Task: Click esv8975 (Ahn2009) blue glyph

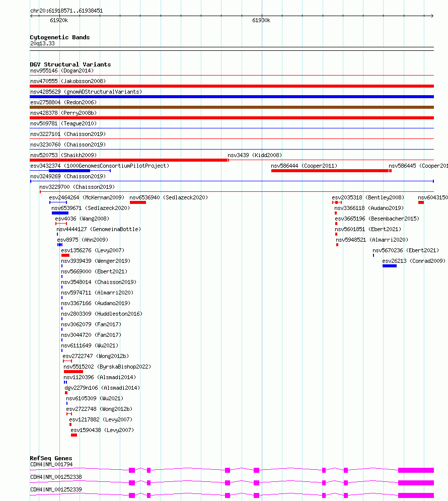Action: (60, 244)
